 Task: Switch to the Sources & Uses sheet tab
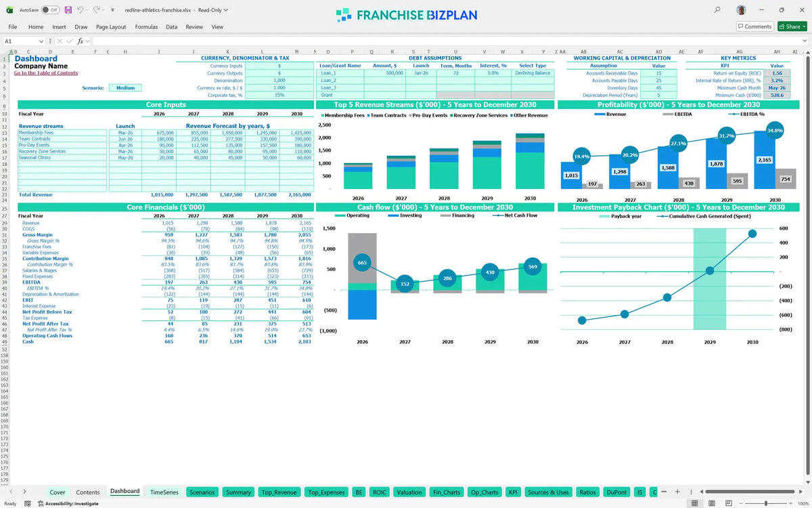[548, 492]
